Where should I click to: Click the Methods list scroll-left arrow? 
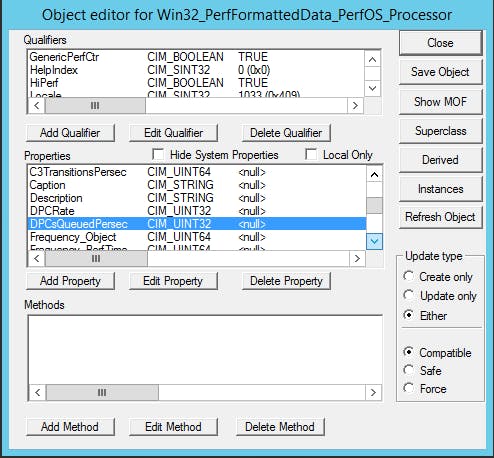click(x=37, y=392)
